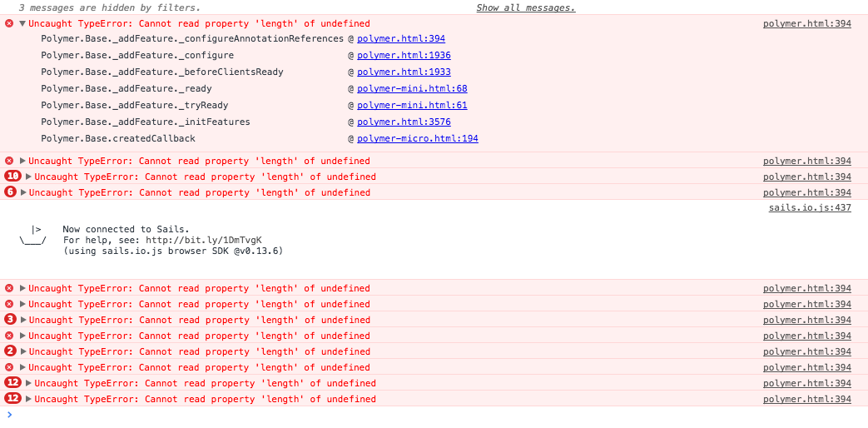Viewport: 868px width, 428px height.
Task: Open the polymer.html:3576 source link
Action: point(404,122)
